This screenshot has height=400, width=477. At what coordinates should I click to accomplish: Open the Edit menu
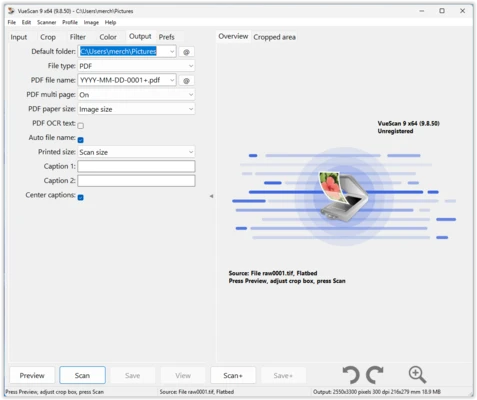pos(26,22)
